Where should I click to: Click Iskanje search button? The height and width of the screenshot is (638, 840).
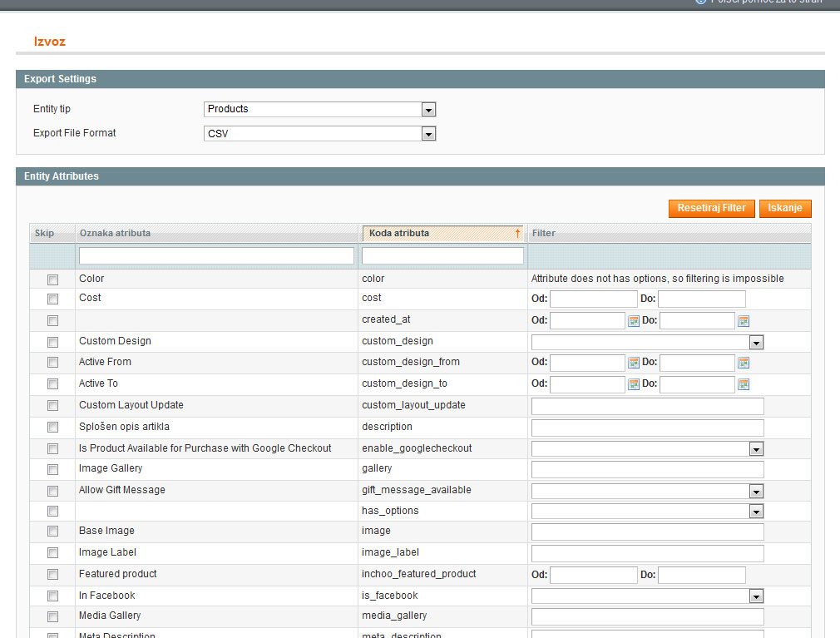(x=785, y=209)
